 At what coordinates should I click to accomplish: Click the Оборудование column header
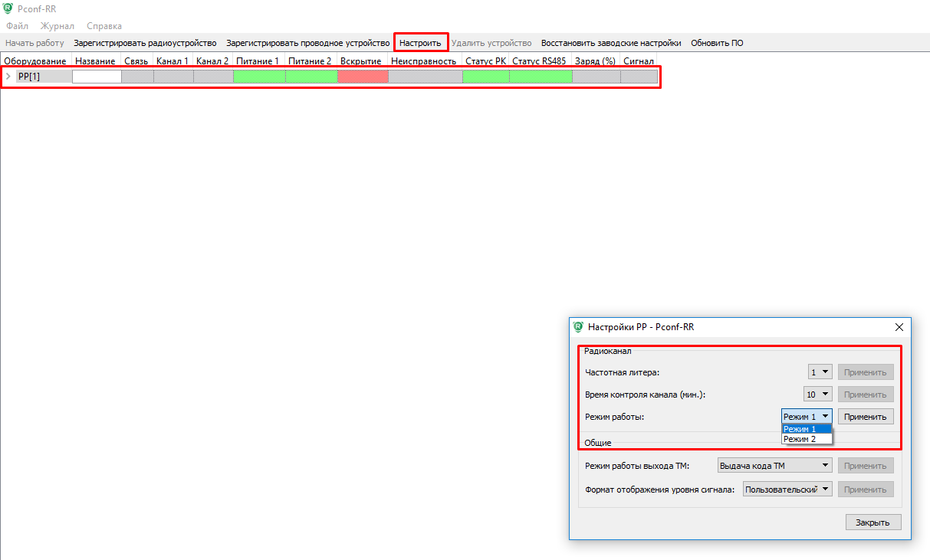coord(35,61)
